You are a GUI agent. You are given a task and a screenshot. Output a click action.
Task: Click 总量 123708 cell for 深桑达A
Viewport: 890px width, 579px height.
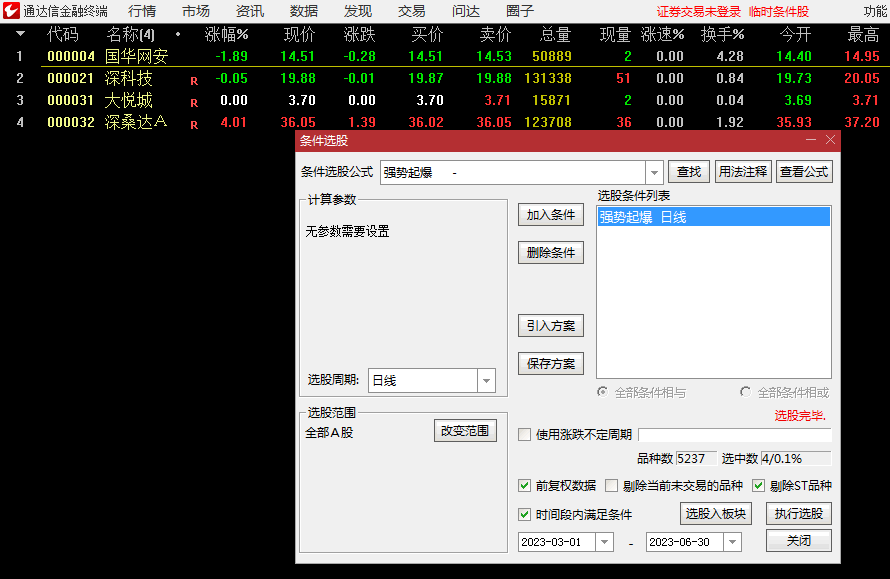coord(548,122)
